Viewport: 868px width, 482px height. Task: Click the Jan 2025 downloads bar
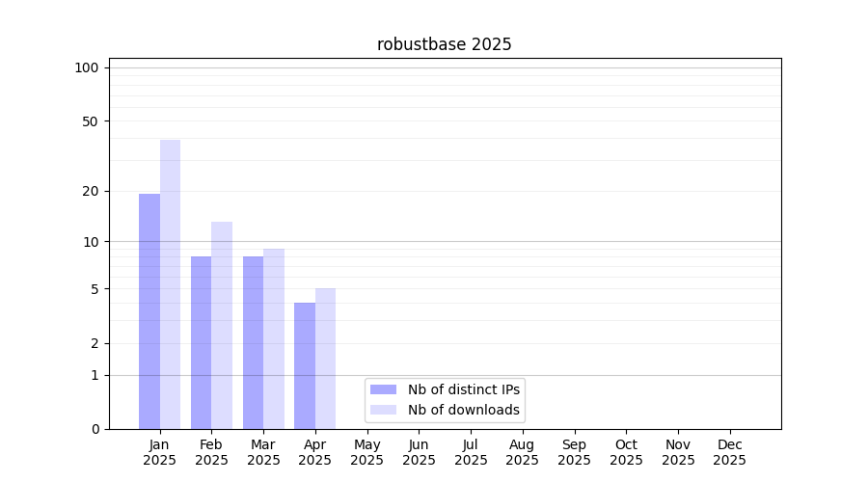pyautogui.click(x=170, y=284)
